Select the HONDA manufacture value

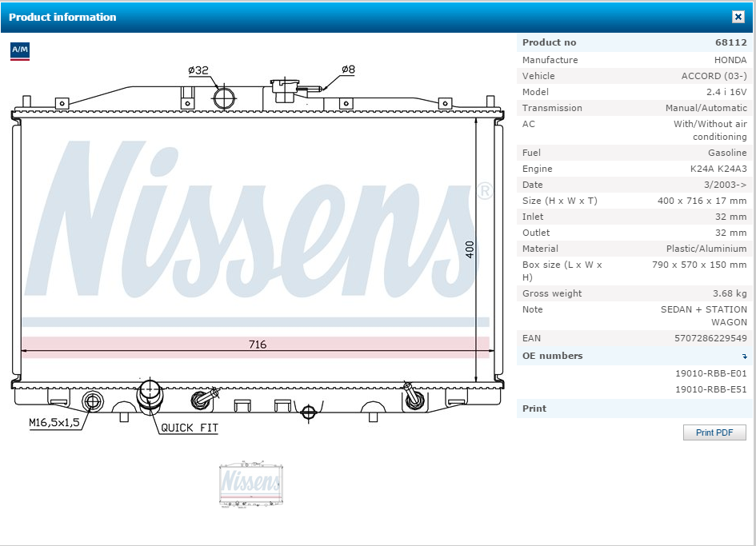click(x=730, y=60)
